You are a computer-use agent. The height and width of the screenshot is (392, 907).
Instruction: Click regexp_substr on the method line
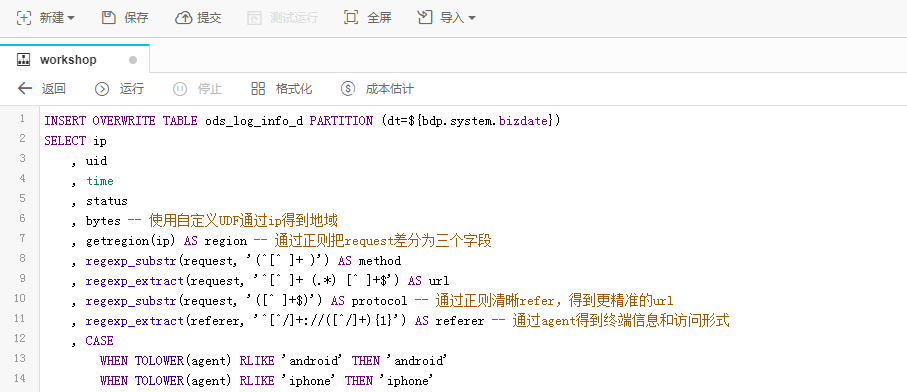(131, 261)
